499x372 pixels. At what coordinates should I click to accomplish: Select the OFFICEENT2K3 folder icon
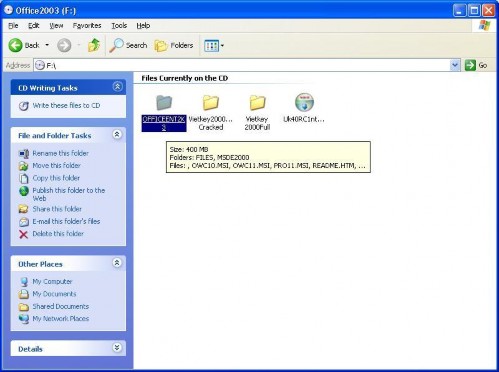coord(164,103)
